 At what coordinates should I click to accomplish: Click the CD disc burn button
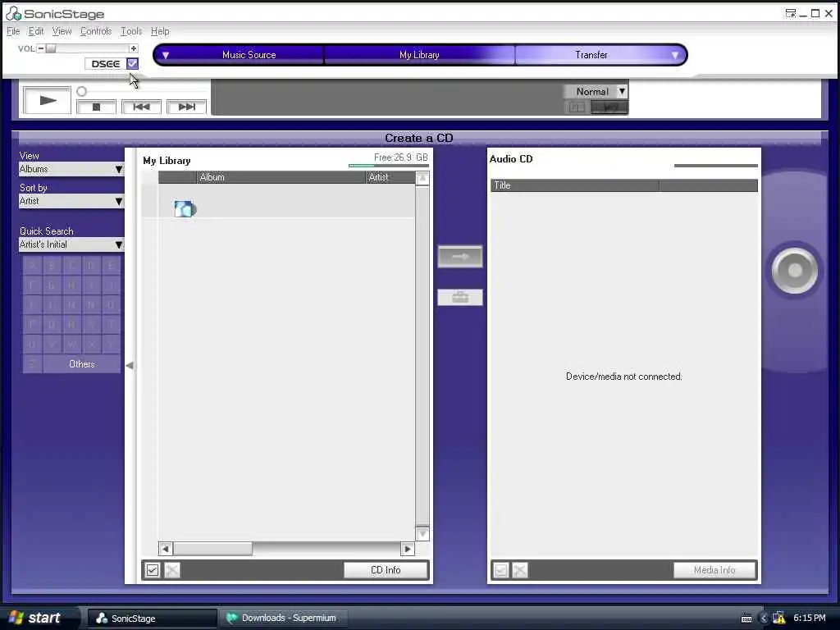click(794, 271)
